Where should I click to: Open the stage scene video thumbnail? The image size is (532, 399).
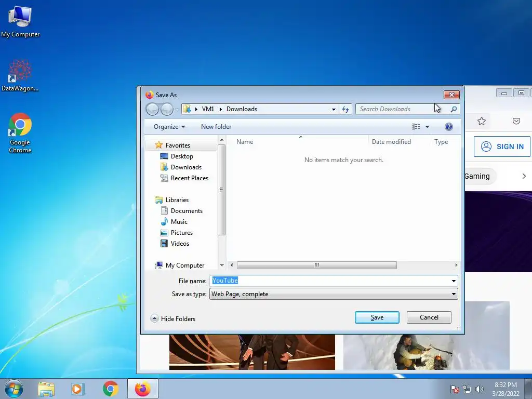click(252, 352)
